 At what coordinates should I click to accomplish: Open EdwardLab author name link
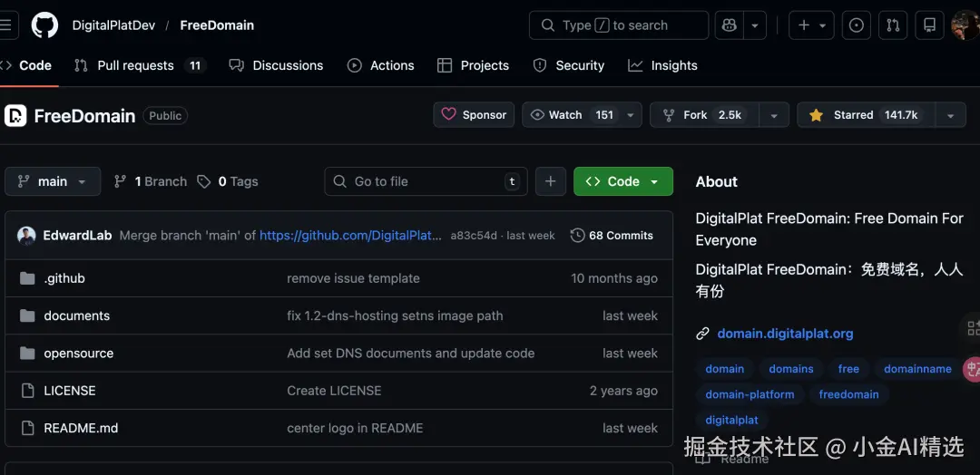[77, 236]
